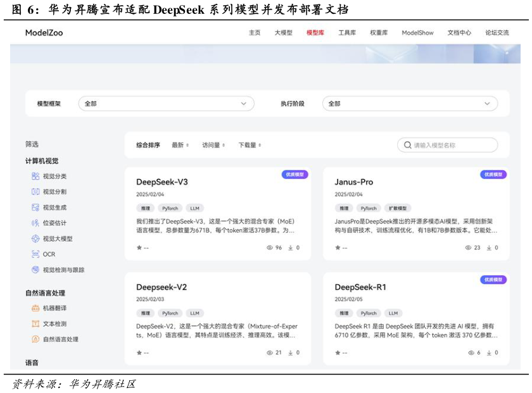This screenshot has height=393, width=532.
Task: Click the 推理 tag on Deepseek-V2
Action: click(x=145, y=313)
